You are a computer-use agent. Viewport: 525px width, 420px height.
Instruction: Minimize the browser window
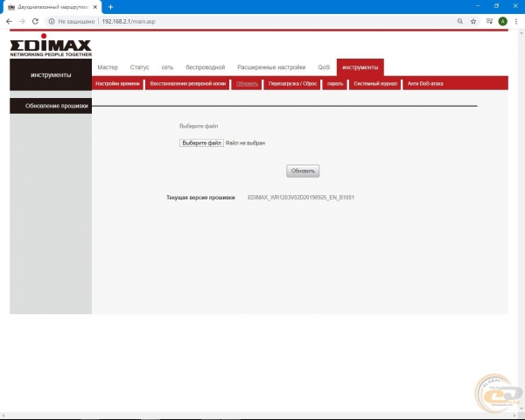tap(478, 6)
